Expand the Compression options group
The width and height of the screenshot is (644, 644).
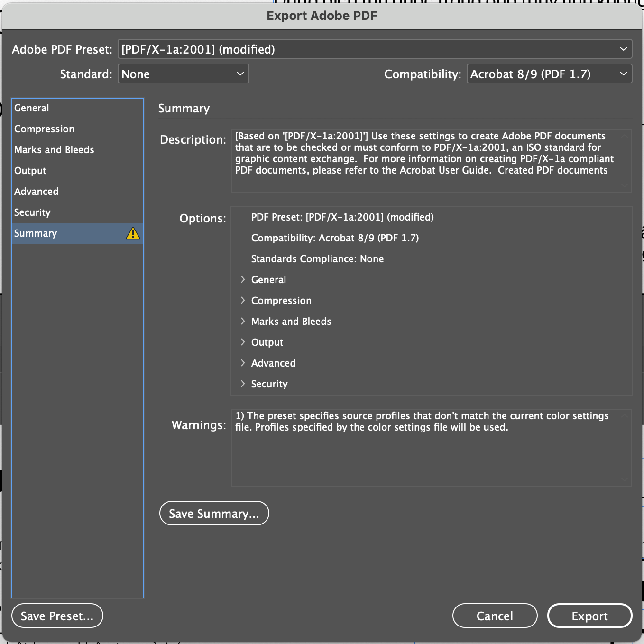coord(243,300)
